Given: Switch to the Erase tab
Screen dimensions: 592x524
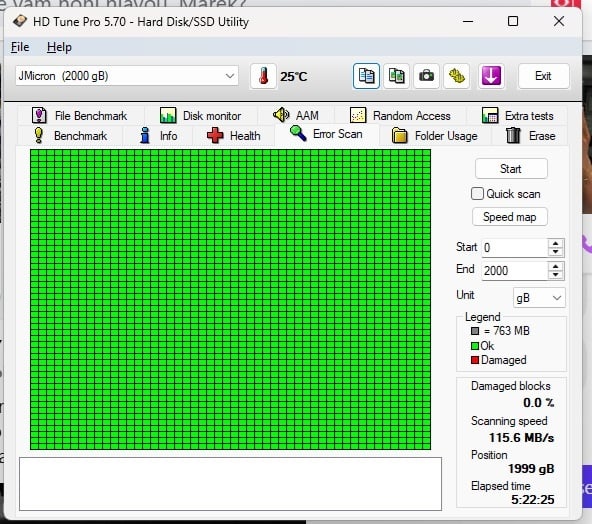Looking at the screenshot, I should click(530, 136).
